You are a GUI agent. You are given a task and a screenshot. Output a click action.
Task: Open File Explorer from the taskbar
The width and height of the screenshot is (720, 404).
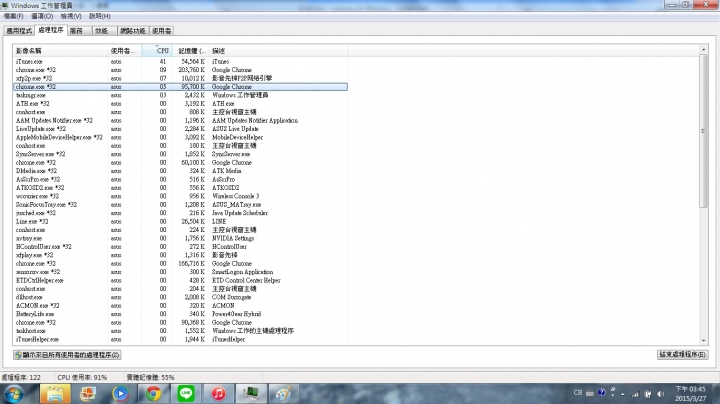[55, 394]
